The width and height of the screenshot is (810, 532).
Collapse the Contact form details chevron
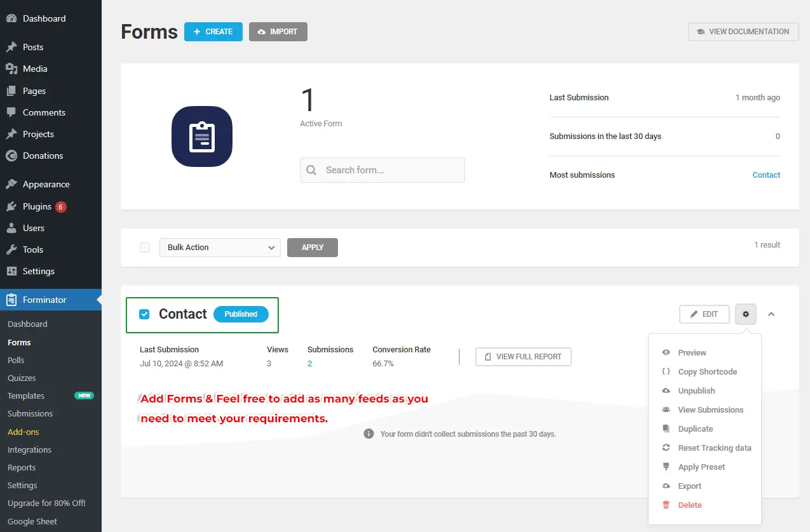(771, 314)
